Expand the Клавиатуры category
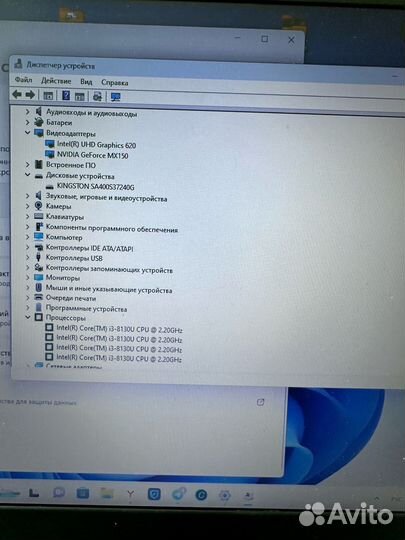 (27, 216)
